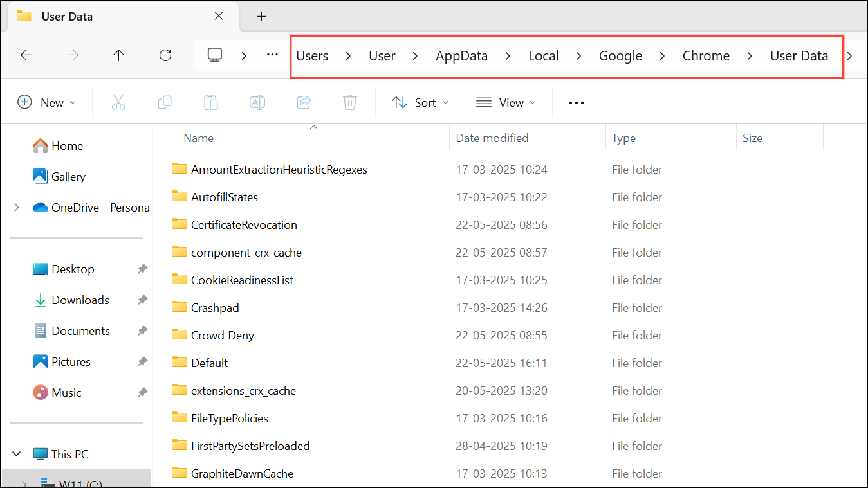
Task: Click the pin icon next to Desktop
Action: click(142, 269)
